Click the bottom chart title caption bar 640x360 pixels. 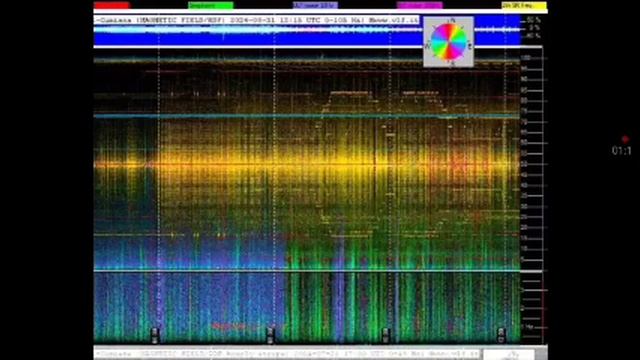point(287,353)
